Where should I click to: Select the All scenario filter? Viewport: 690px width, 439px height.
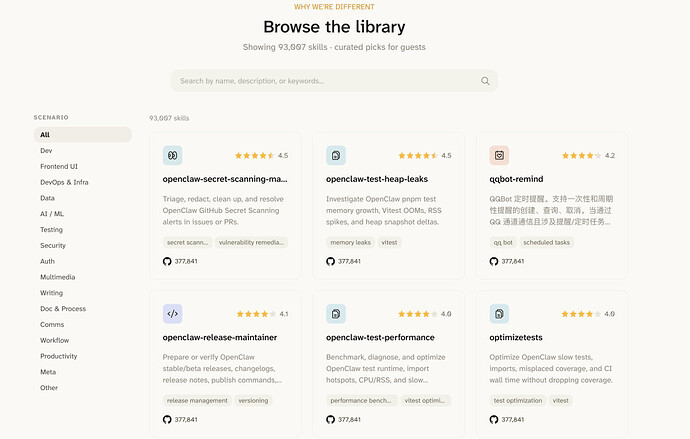pyautogui.click(x=83, y=135)
